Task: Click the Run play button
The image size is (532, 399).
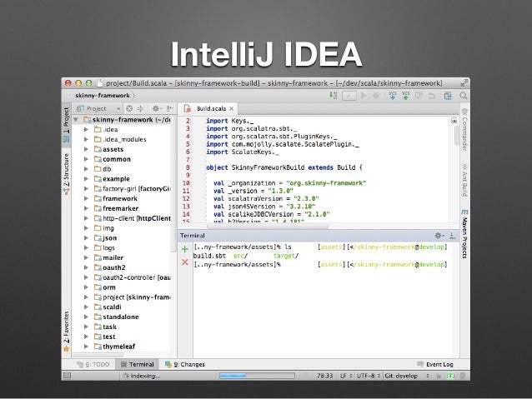Action: click(x=364, y=96)
